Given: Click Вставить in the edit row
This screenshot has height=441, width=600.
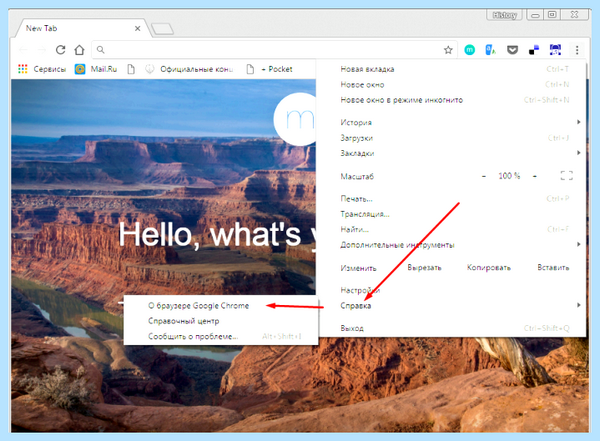Looking at the screenshot, I should pyautogui.click(x=553, y=268).
